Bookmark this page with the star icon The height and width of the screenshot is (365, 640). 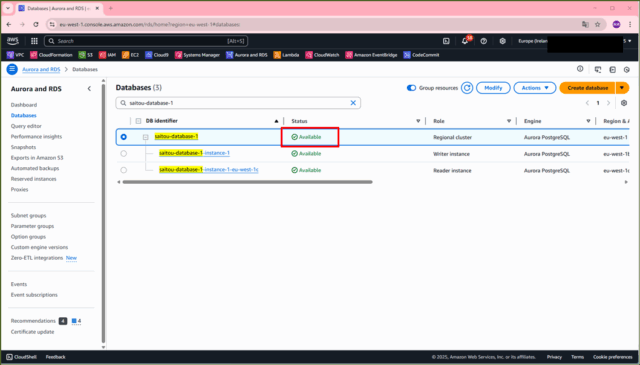[x=598, y=24]
